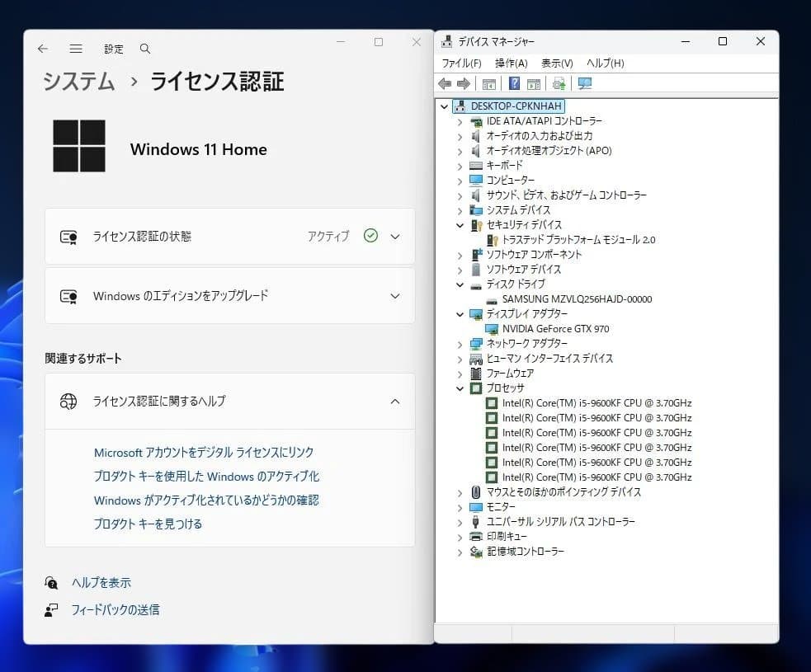Expand the キーボード category
This screenshot has height=672, width=811.
(460, 165)
